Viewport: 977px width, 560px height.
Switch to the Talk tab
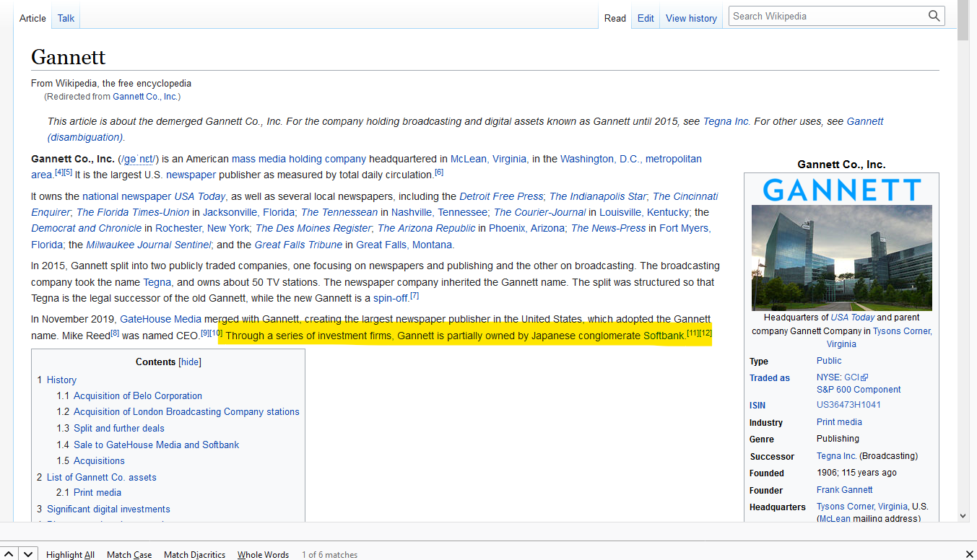click(66, 18)
